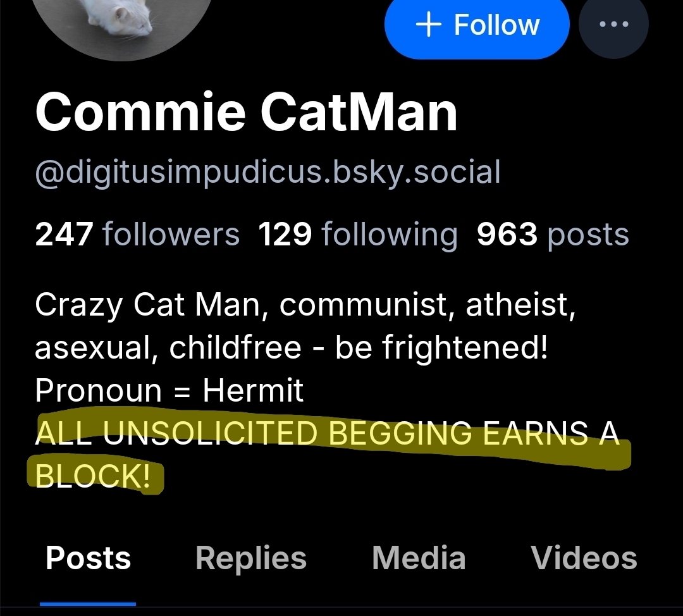Screen dimensions: 683x616
Task: View the 247 followers list
Action: [137, 235]
